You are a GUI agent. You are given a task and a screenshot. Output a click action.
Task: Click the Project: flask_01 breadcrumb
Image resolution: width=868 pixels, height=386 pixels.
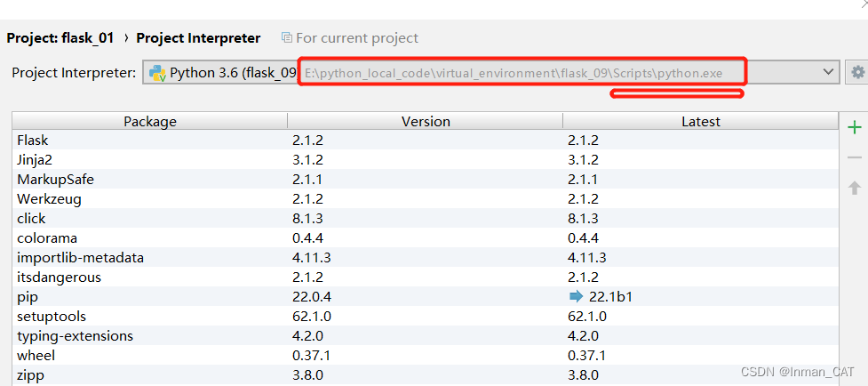tap(62, 38)
